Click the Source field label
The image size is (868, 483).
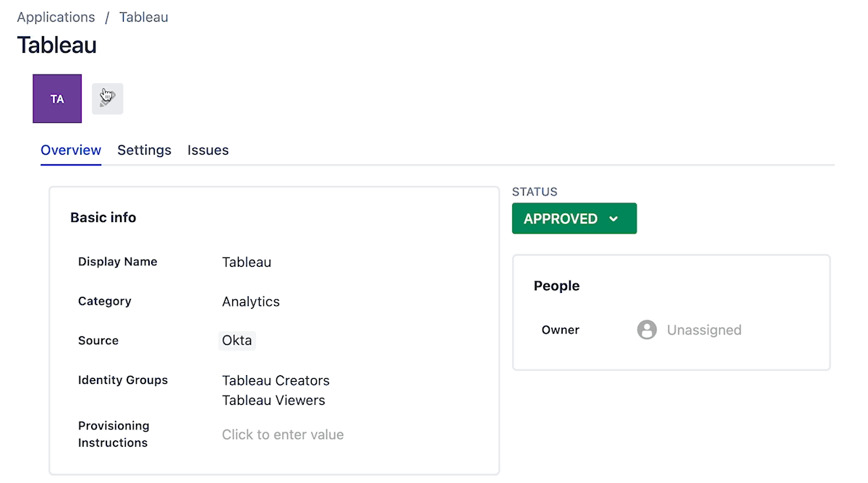pos(98,341)
